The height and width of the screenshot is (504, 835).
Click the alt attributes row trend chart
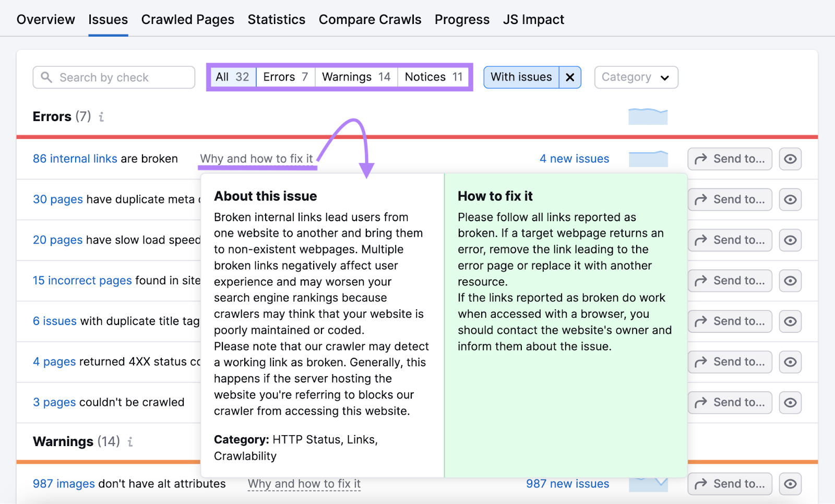point(648,484)
